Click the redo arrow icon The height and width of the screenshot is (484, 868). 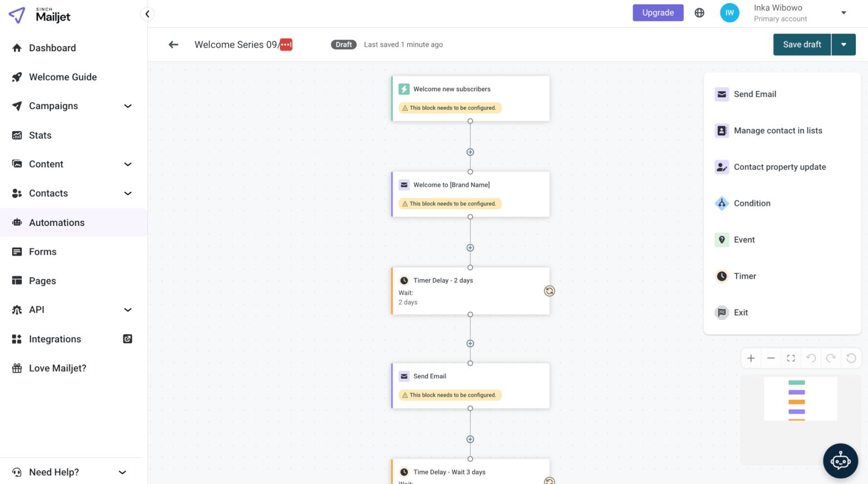point(831,358)
